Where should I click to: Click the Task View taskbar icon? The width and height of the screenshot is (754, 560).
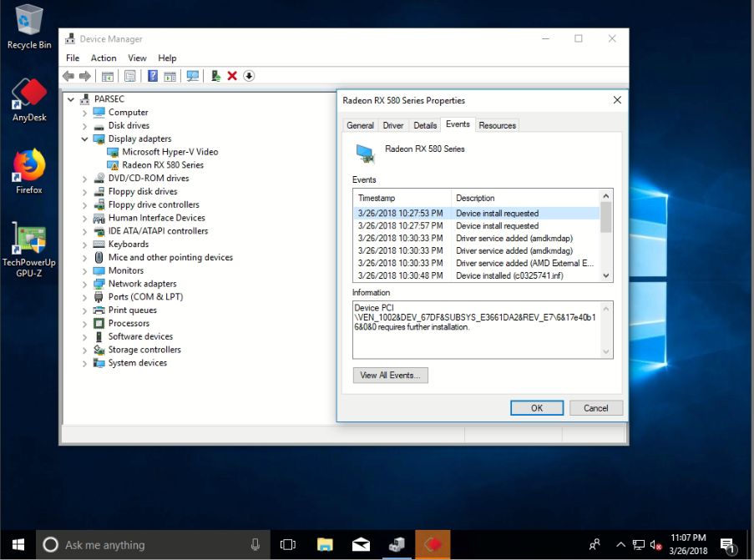point(287,545)
